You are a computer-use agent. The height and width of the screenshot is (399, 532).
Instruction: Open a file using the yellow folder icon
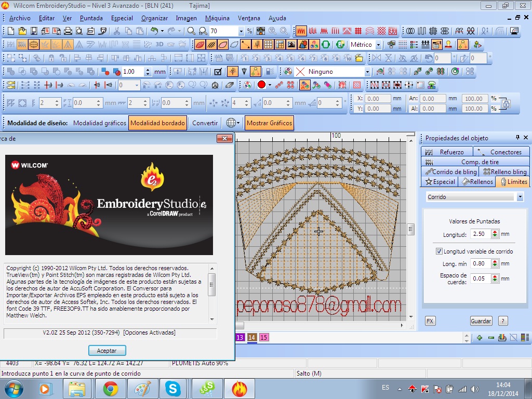22,31
